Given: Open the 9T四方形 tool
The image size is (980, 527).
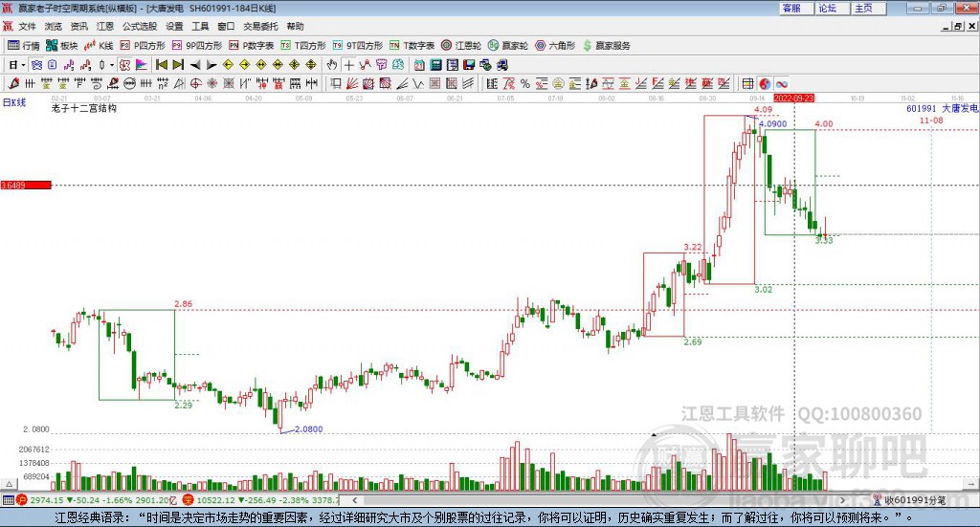Looking at the screenshot, I should point(358,46).
